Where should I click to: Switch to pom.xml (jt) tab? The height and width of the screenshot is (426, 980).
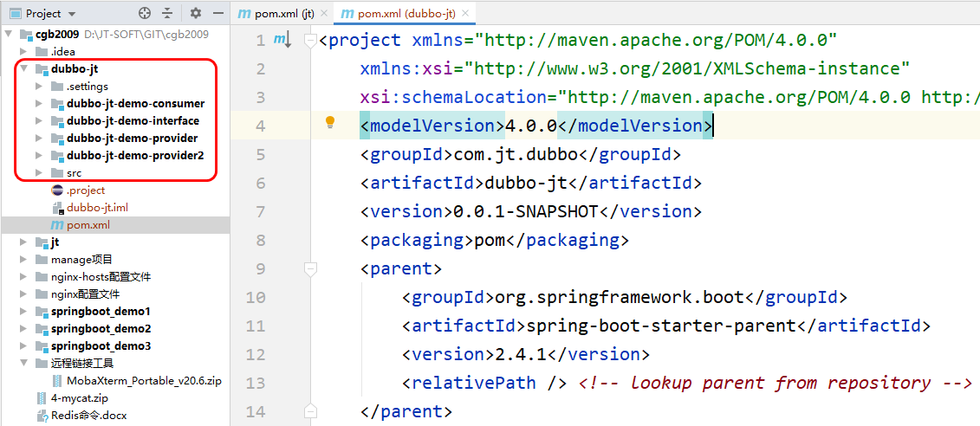pyautogui.click(x=277, y=13)
